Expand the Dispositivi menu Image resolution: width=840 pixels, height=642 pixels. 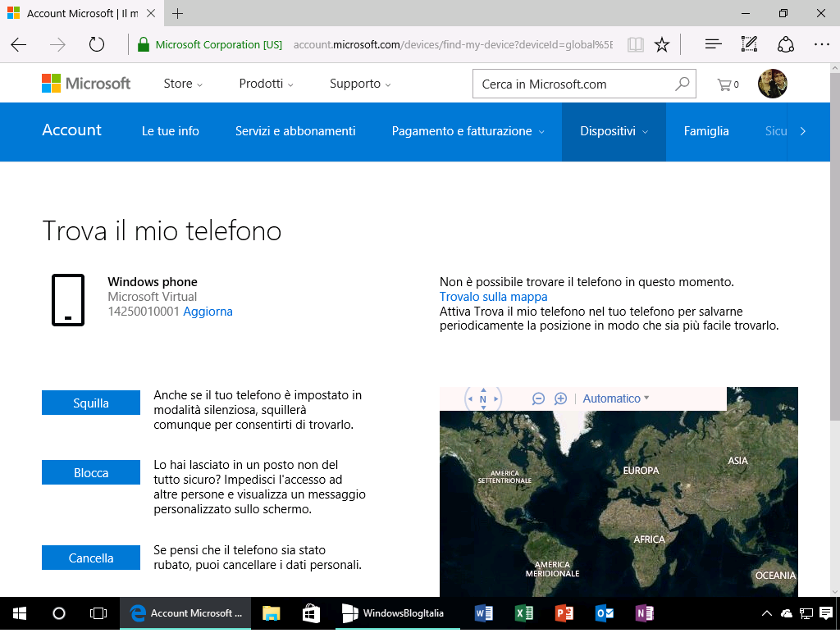614,131
